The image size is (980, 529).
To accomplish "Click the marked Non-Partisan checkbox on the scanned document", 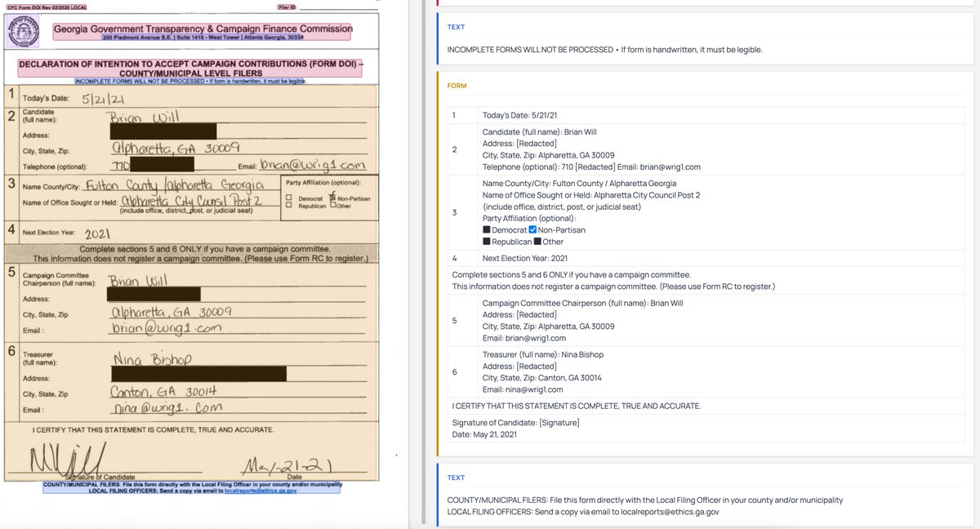I will point(333,198).
